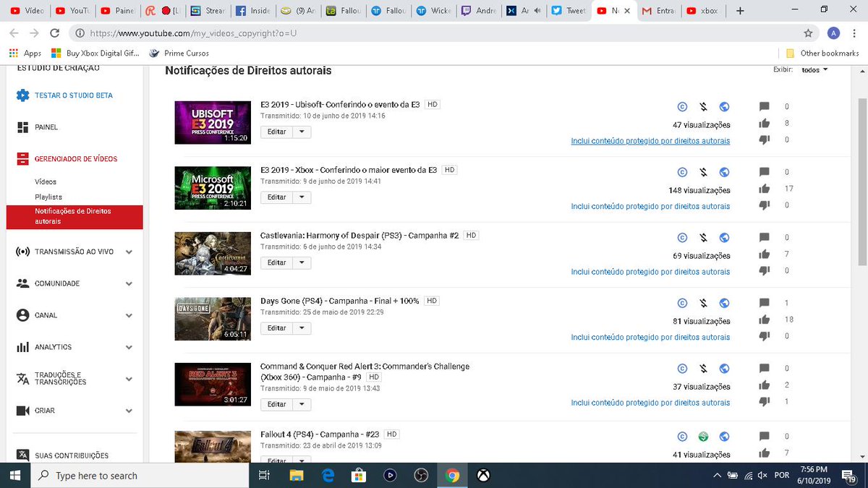The height and width of the screenshot is (488, 868).
Task: Open Task View on the taskbar
Action: tap(264, 475)
